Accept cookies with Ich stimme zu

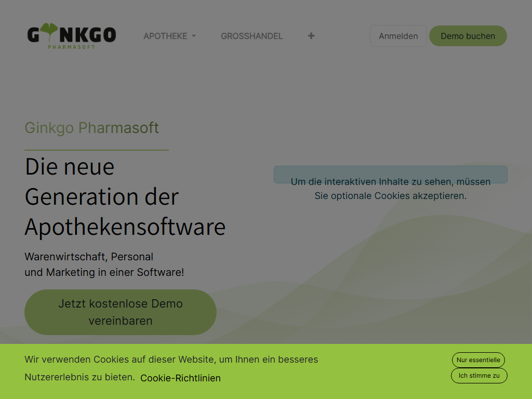478,376
